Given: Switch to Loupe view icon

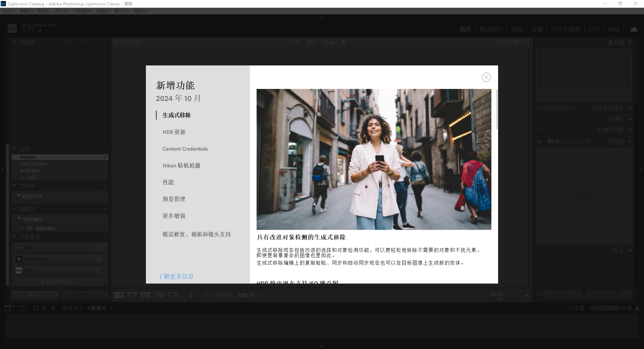Looking at the screenshot, I should pos(132,295).
